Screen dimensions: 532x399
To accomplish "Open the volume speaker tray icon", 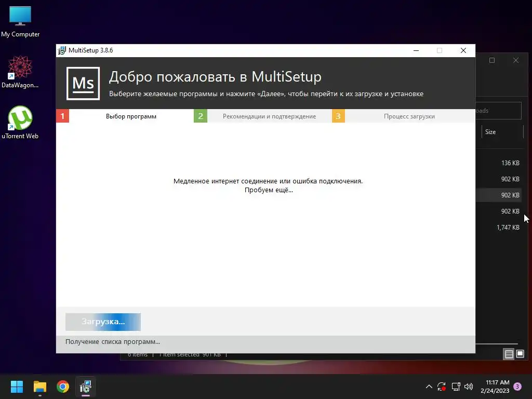I will (x=469, y=387).
